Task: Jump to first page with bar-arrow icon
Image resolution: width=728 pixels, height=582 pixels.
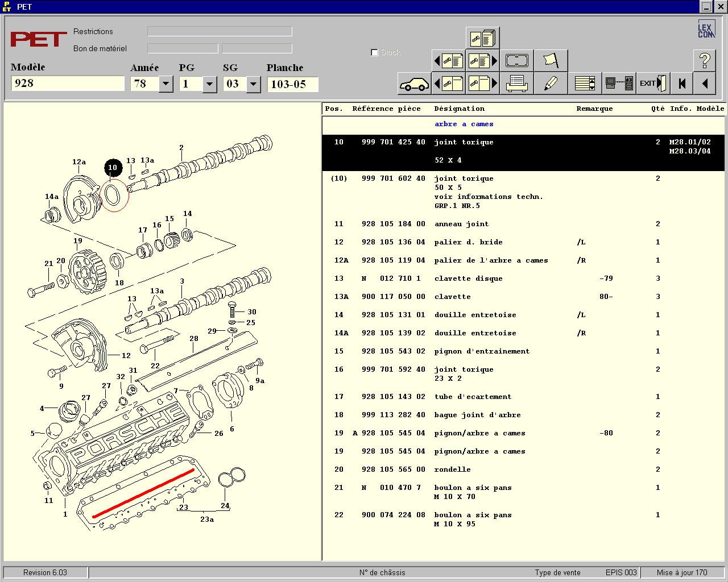Action: [x=681, y=84]
